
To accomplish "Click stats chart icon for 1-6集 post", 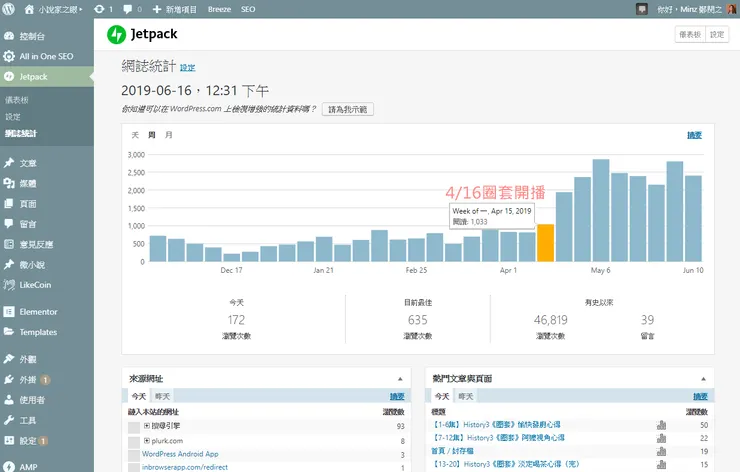I will point(661,425).
